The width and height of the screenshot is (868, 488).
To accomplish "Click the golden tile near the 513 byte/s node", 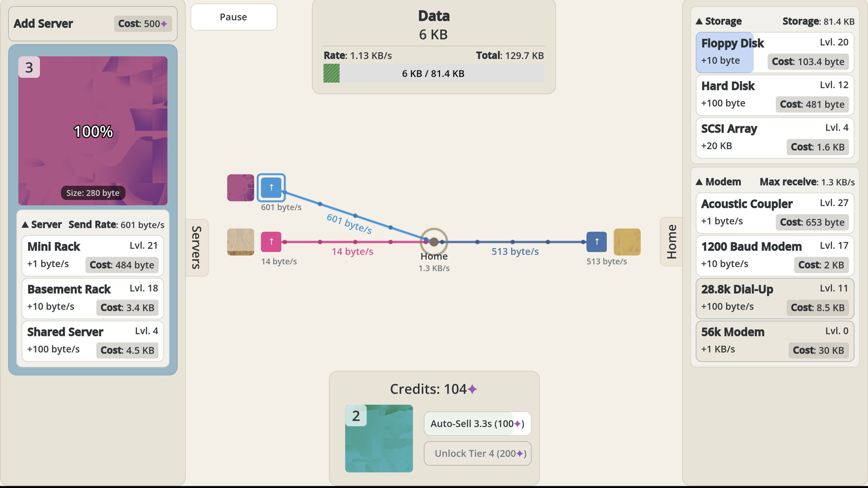I will (x=627, y=242).
